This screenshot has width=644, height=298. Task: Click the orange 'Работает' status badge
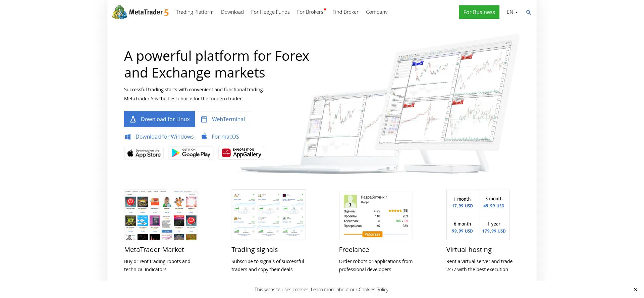coord(372,234)
